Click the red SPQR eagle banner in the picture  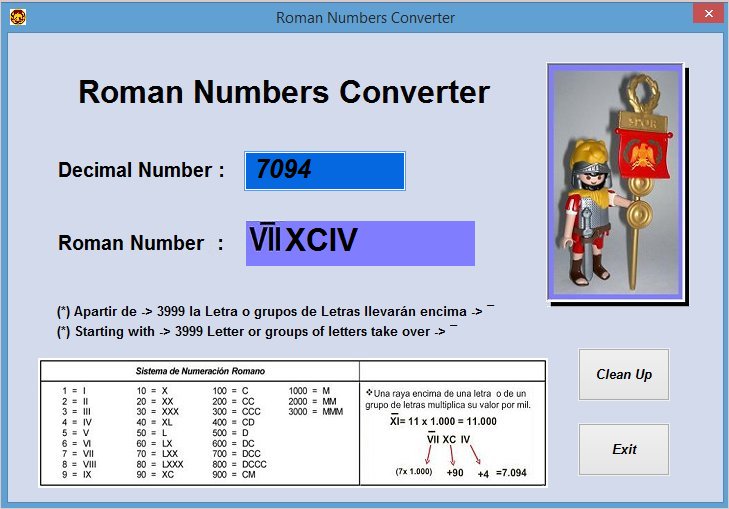pos(639,150)
